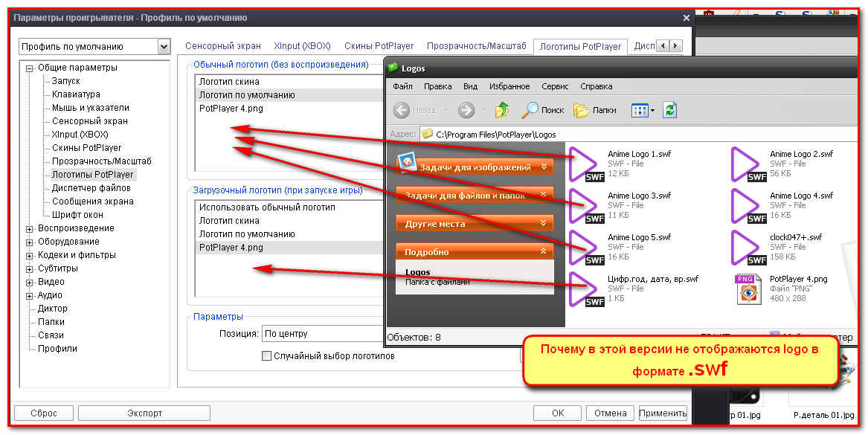Click the Back arrow in Explorer toolbar
The width and height of the screenshot is (868, 435).
point(402,110)
